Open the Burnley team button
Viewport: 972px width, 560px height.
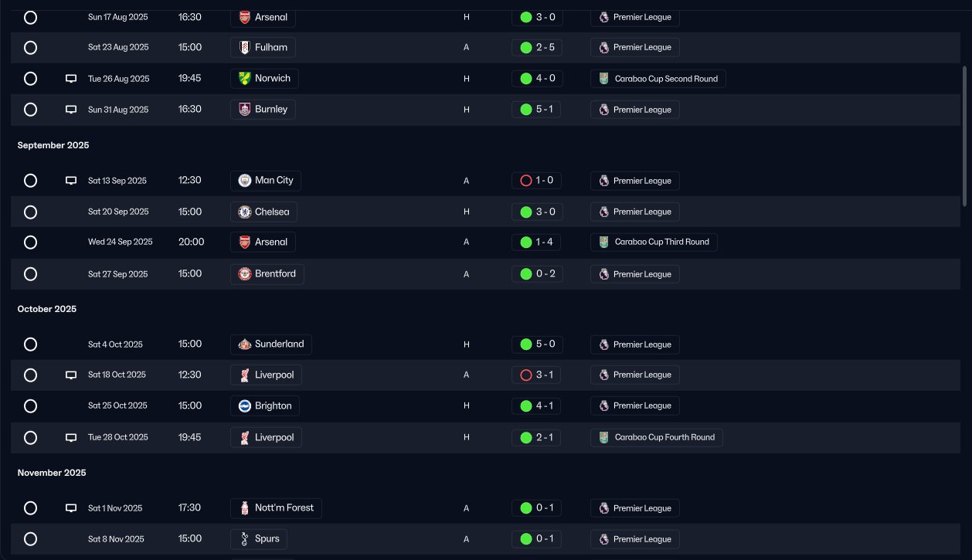pos(263,110)
